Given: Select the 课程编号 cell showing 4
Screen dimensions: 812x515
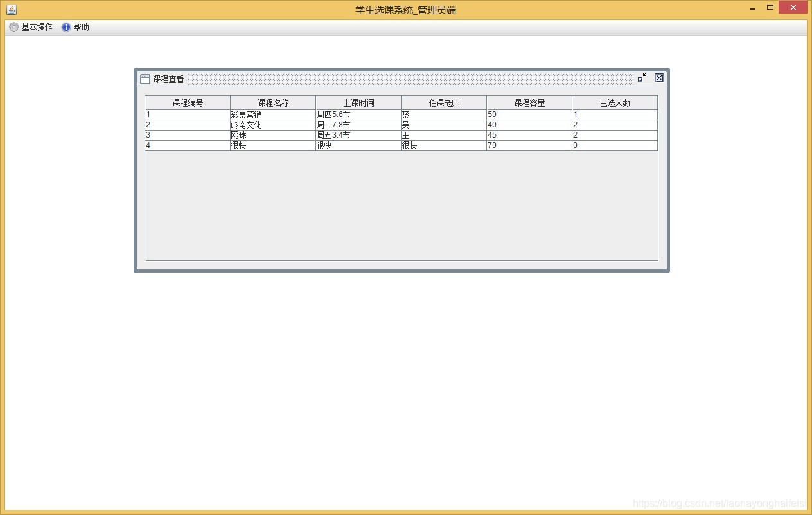Looking at the screenshot, I should coord(188,145).
